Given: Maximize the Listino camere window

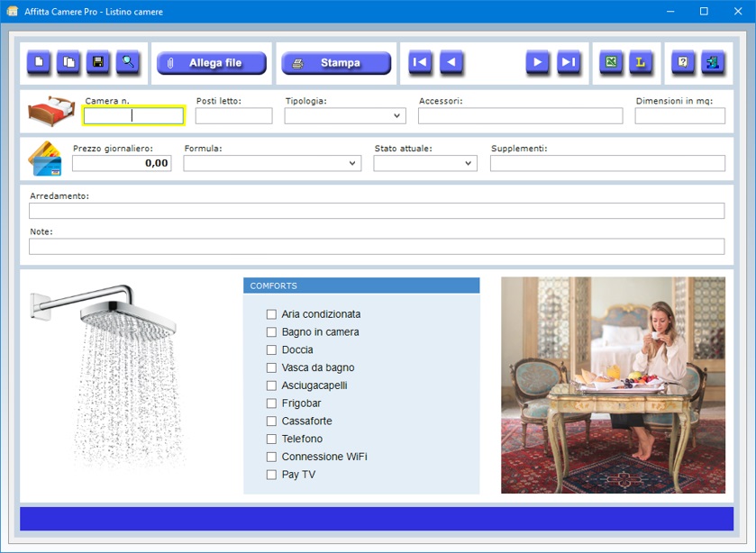Looking at the screenshot, I should click(x=704, y=11).
